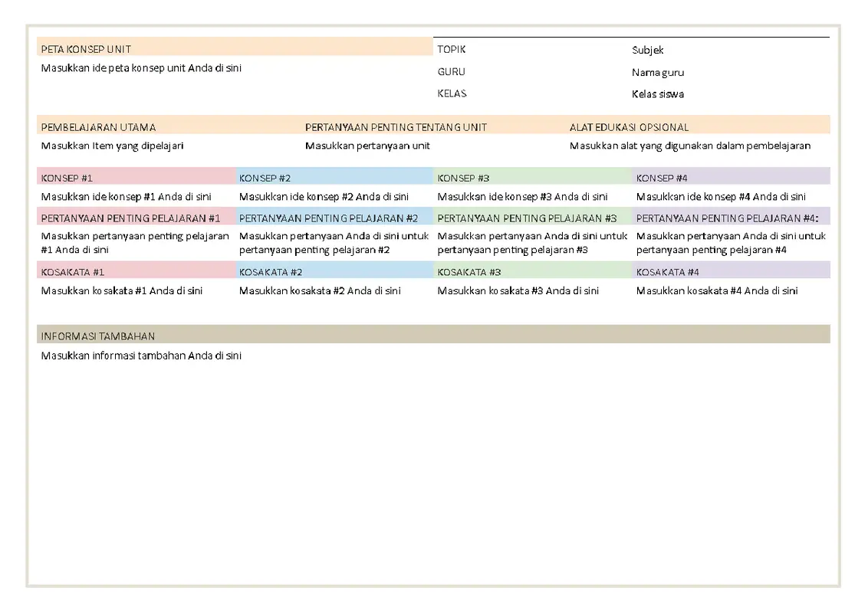This screenshot has height=613, width=868.
Task: Click 'Masukkan kosakata #4 Anda di sini'
Action: pos(717,291)
